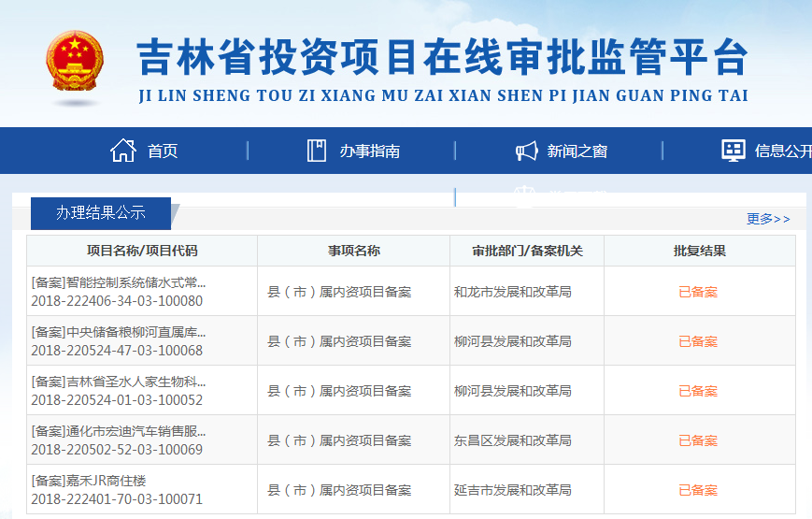Select the 办理结果公示 tab
This screenshot has height=519, width=812.
pos(101,213)
